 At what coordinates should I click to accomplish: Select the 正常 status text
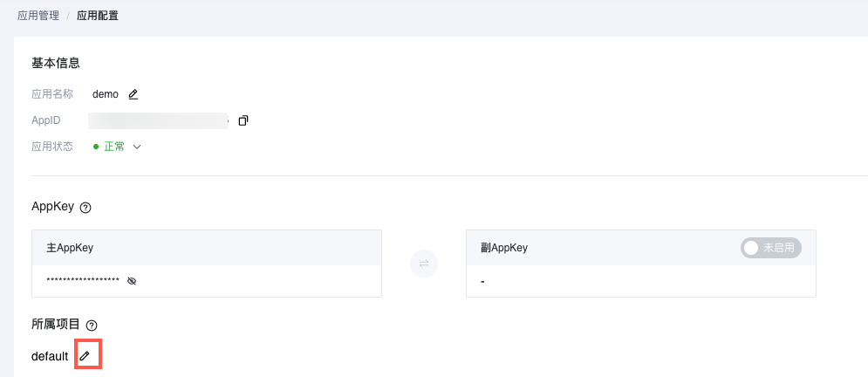[x=114, y=147]
